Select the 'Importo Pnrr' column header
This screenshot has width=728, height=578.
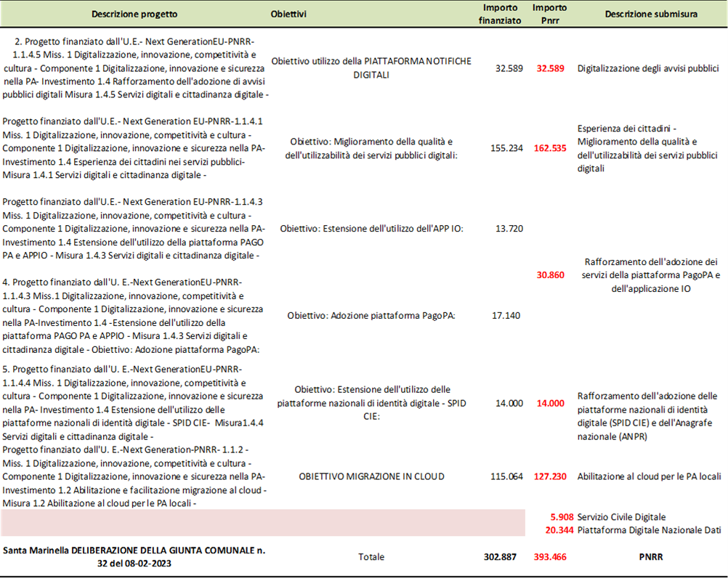pyautogui.click(x=550, y=14)
